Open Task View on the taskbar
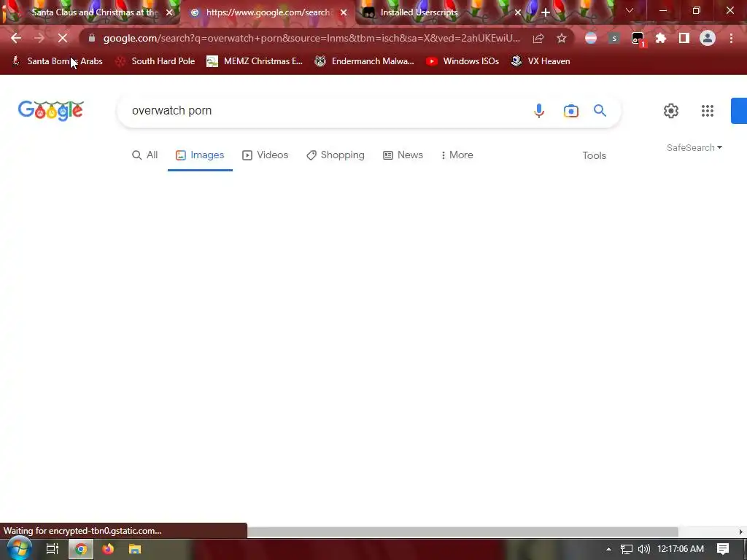Screen dimensions: 747x560 [x=53, y=549]
